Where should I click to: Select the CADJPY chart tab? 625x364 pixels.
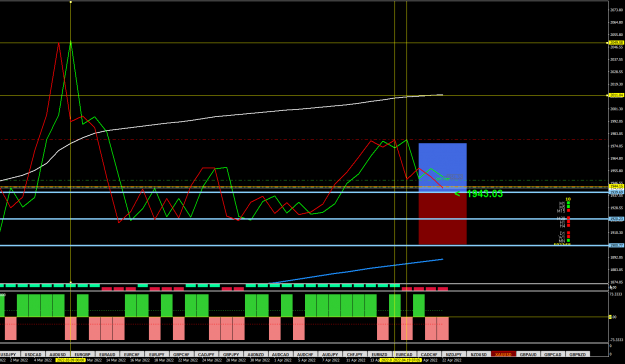pos(206,354)
